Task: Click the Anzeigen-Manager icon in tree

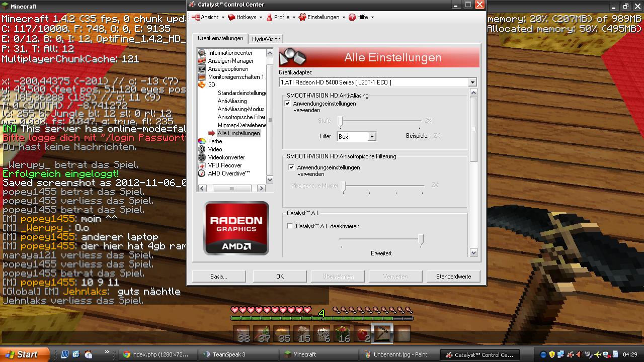Action: (202, 61)
